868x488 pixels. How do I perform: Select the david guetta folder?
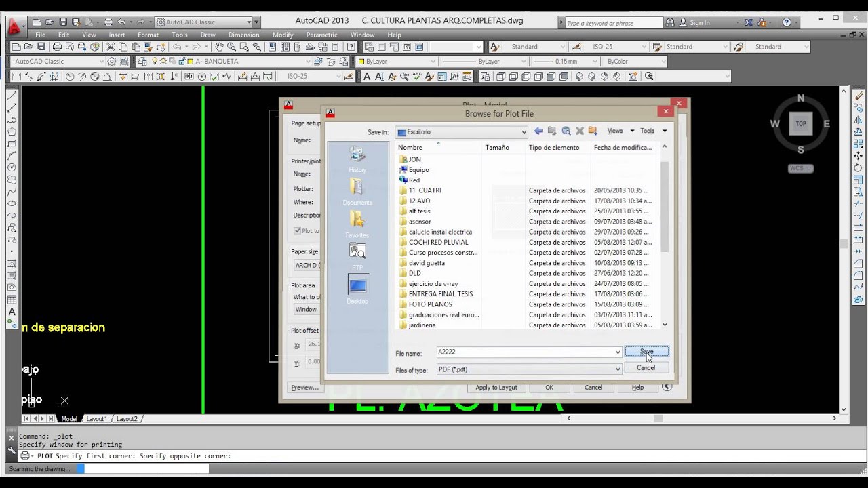(427, 263)
